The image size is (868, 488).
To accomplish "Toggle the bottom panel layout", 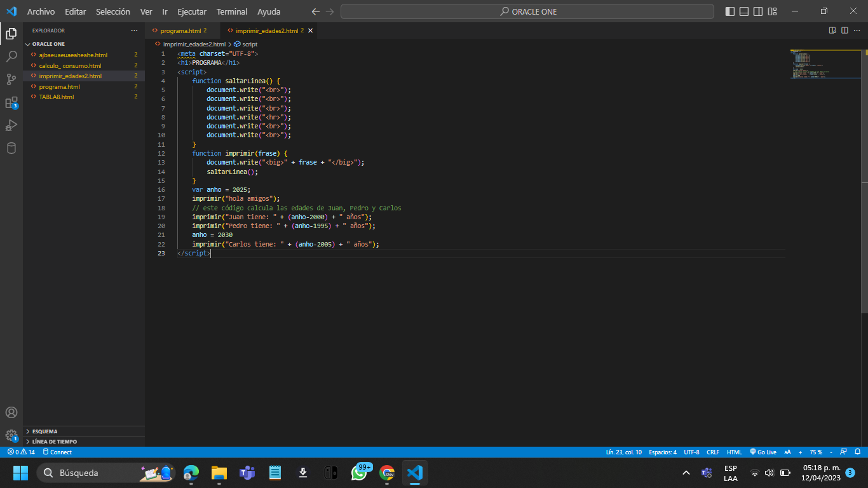I will pyautogui.click(x=744, y=11).
